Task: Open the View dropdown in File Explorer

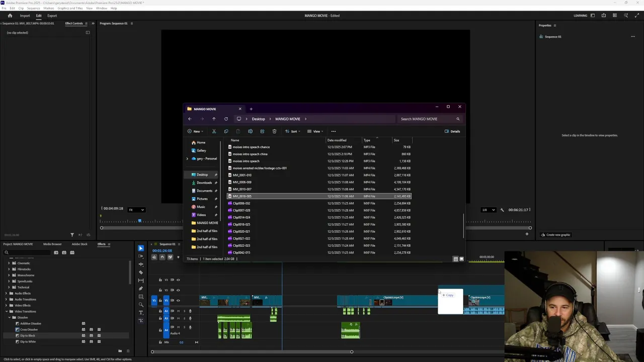Action: [x=315, y=131]
